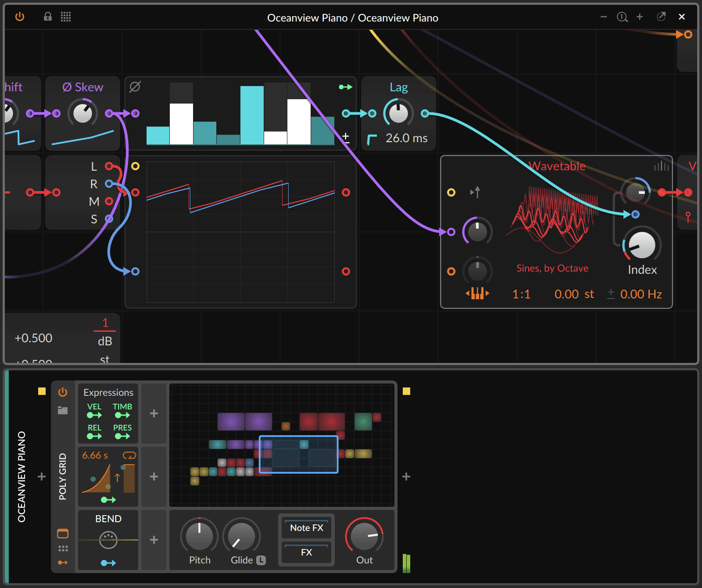This screenshot has height=588, width=702.
Task: Disable the Poly Grid device power toggle
Action: click(63, 392)
